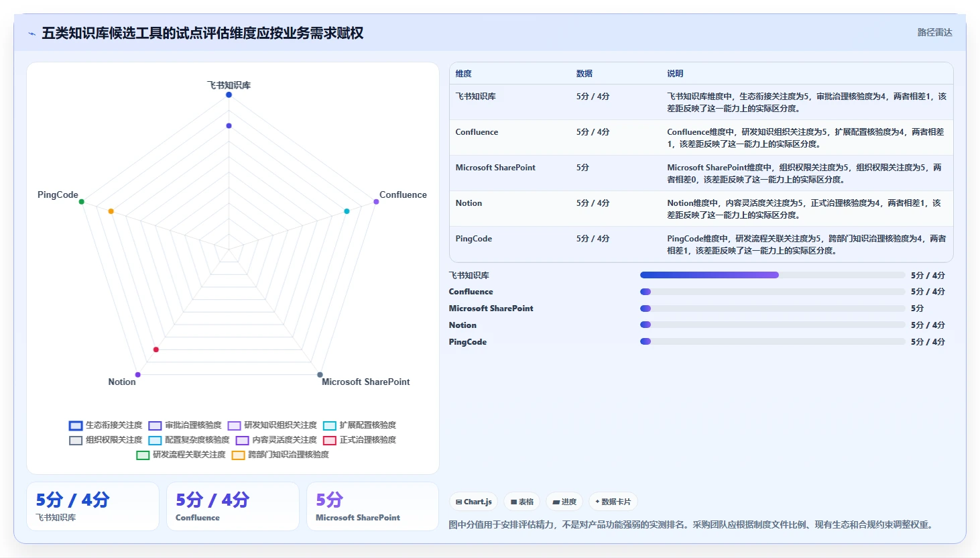Toggle the 内容灵活度关注度 legend item

click(x=276, y=440)
